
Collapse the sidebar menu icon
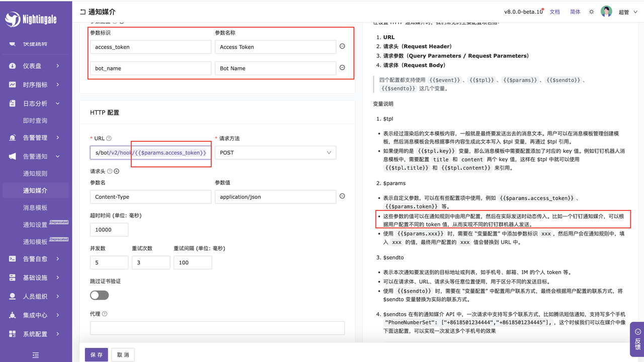click(36, 354)
